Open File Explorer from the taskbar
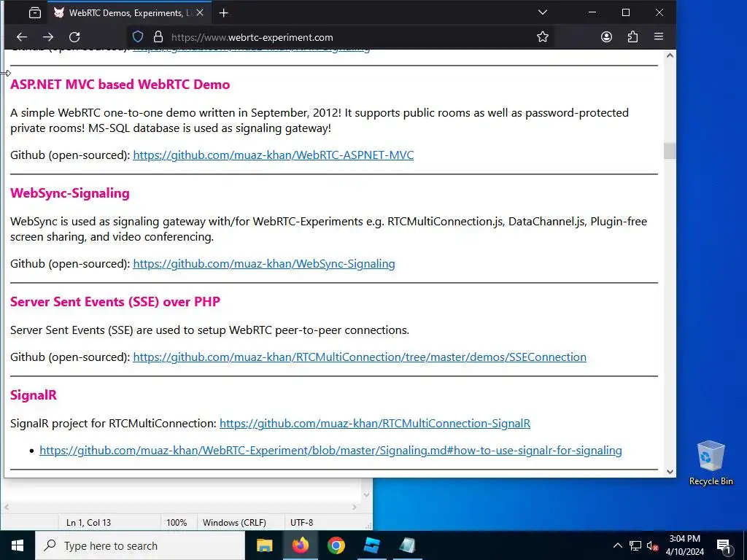This screenshot has height=560, width=747. click(264, 545)
